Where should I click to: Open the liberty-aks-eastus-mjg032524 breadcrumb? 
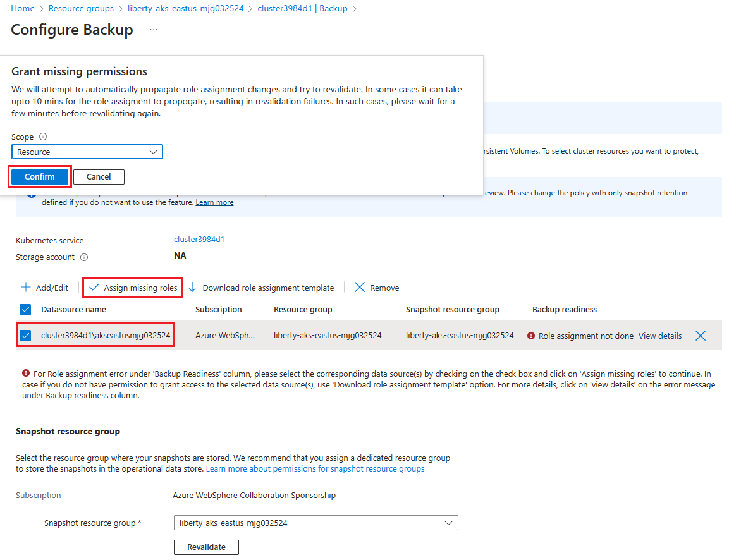point(185,9)
